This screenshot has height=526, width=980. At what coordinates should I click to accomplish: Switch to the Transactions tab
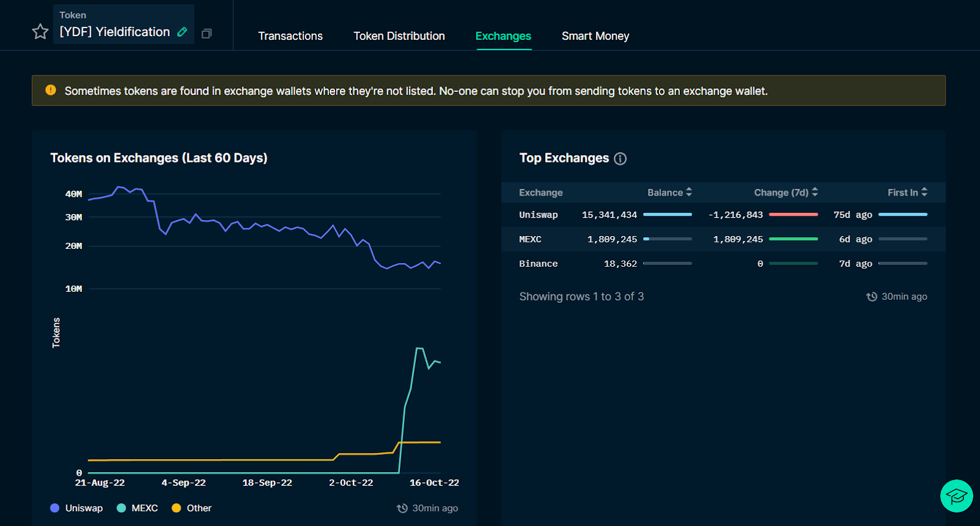coord(290,36)
